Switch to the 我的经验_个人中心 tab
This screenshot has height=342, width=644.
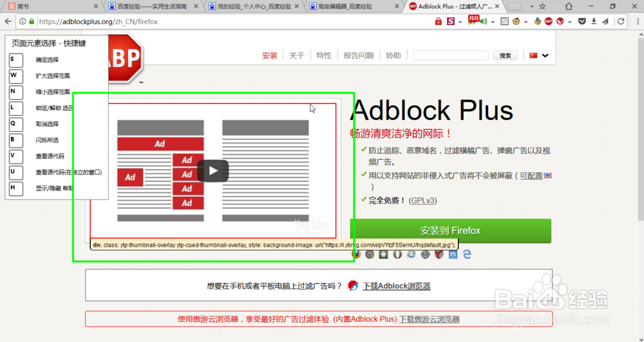tap(254, 6)
